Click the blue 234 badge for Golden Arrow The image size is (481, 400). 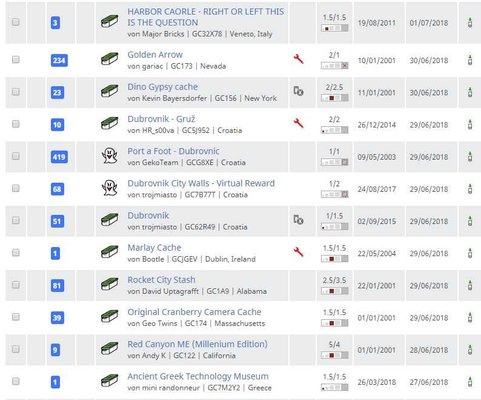click(x=59, y=60)
